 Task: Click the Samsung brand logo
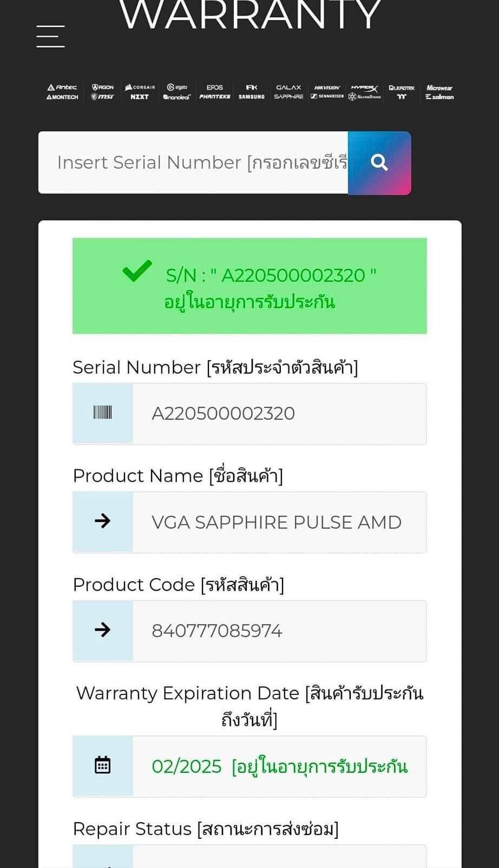coord(252,97)
